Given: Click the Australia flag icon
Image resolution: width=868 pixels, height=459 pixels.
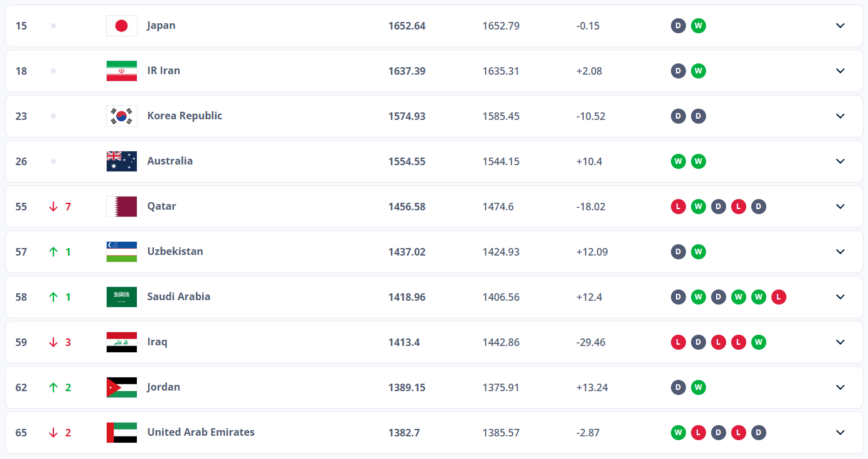Looking at the screenshot, I should (122, 161).
